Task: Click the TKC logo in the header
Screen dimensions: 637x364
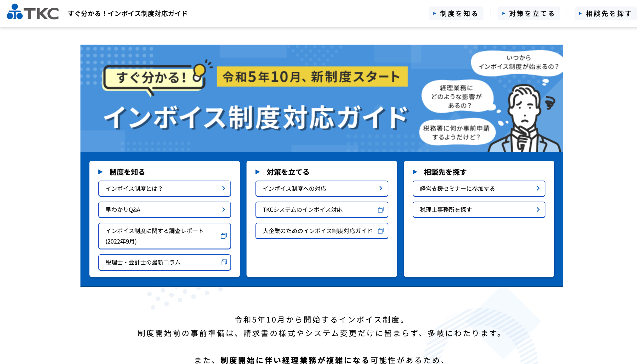Action: pyautogui.click(x=33, y=12)
